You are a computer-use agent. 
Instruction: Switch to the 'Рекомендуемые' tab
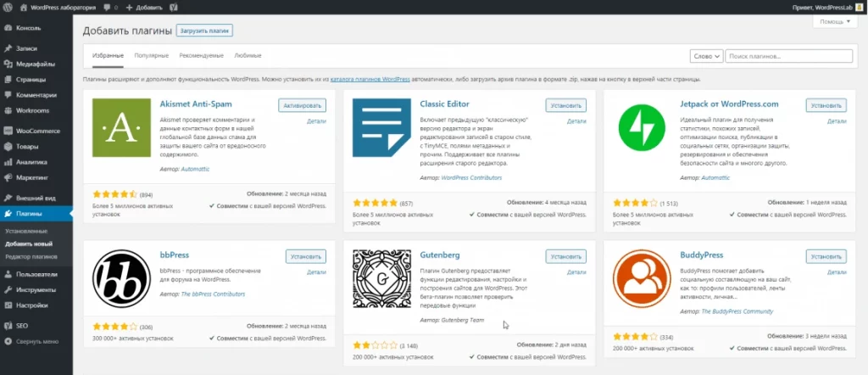(201, 55)
